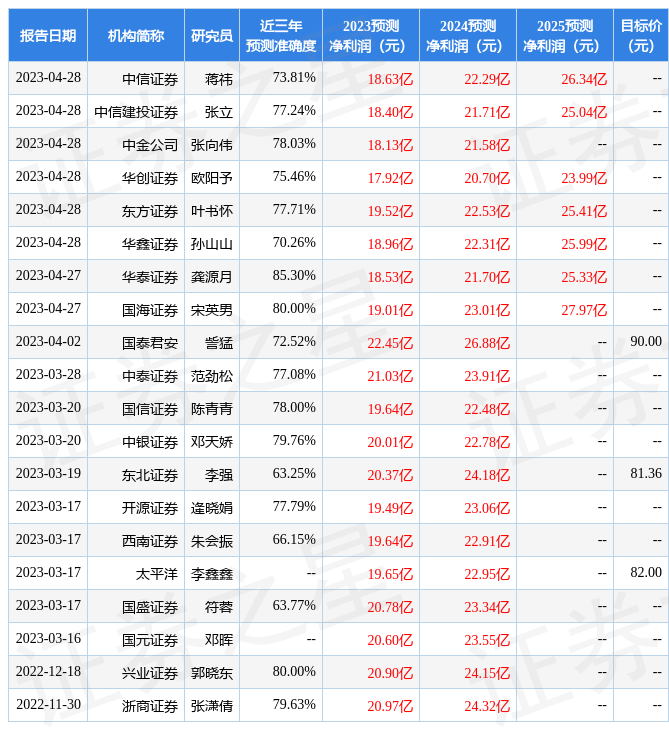The image size is (669, 730).
Task: Click the 报告日期 column header
Action: click(47, 35)
